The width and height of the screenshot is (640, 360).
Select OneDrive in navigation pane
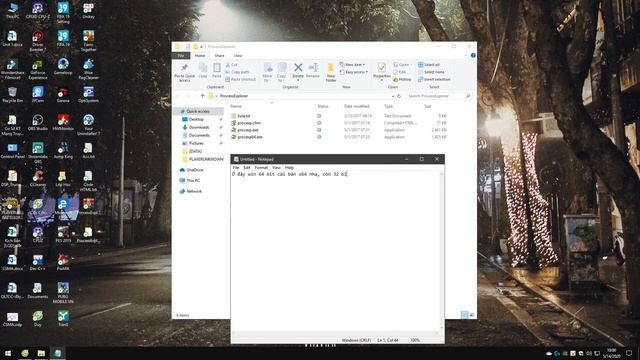(194, 170)
